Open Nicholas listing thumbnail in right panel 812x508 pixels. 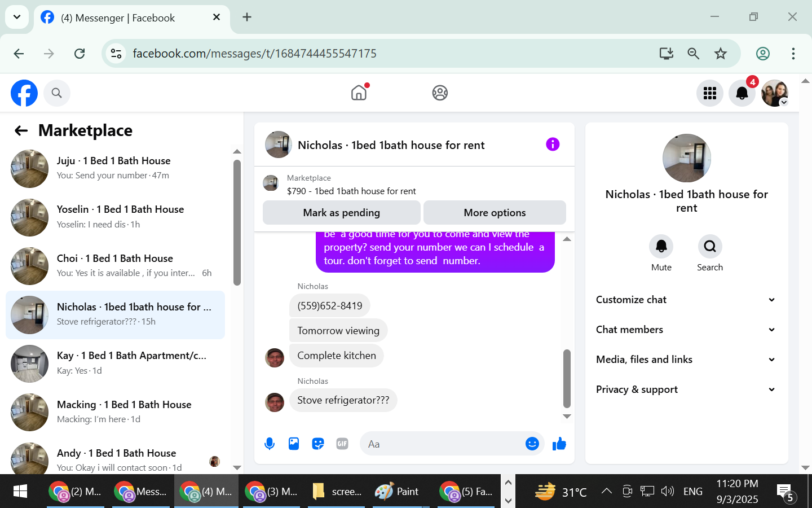coord(686,158)
